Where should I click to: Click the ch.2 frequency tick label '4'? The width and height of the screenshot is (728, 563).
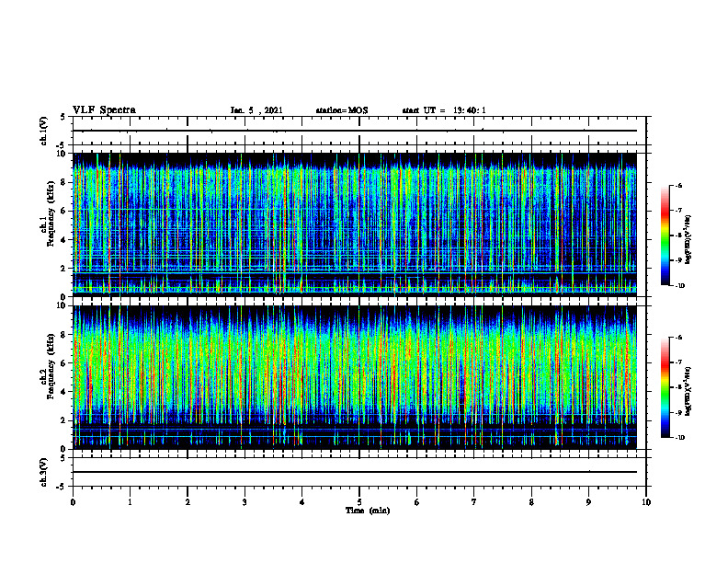pos(64,392)
